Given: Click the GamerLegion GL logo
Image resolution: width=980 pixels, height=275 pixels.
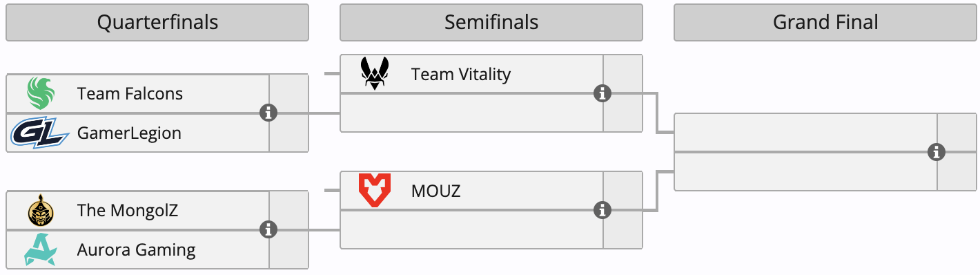Looking at the screenshot, I should (x=40, y=133).
